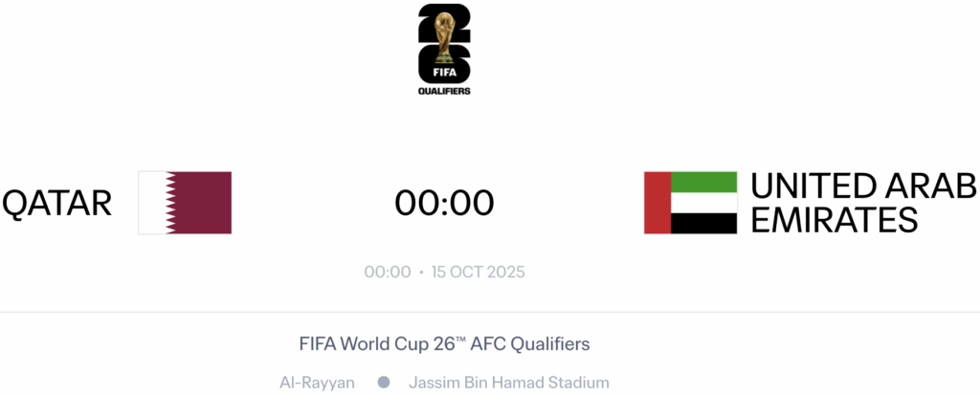The image size is (980, 396).
Task: Click the small grey 00:00 kickoff time
Action: point(387,272)
